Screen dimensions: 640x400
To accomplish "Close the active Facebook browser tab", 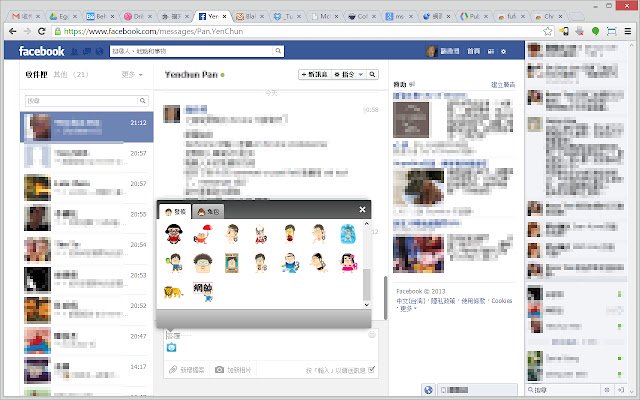I will 224,16.
